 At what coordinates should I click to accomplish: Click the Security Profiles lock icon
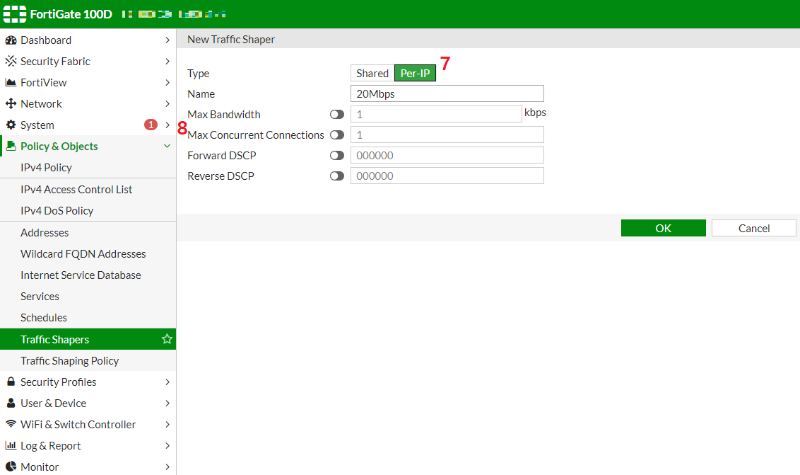click(x=11, y=382)
